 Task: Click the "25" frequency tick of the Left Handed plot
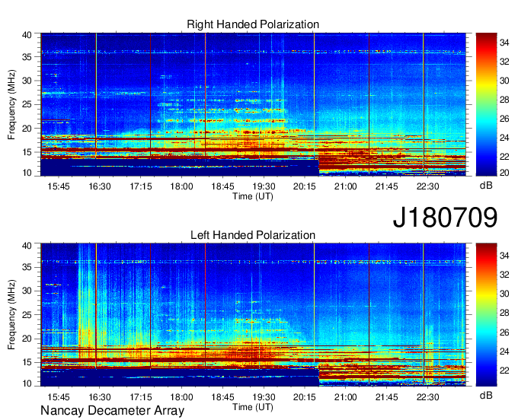pos(27,315)
